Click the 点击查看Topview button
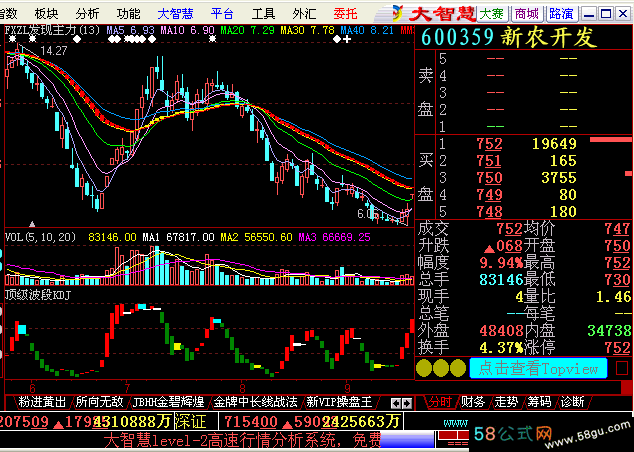Image resolution: width=634 pixels, height=452 pixels. coord(538,368)
